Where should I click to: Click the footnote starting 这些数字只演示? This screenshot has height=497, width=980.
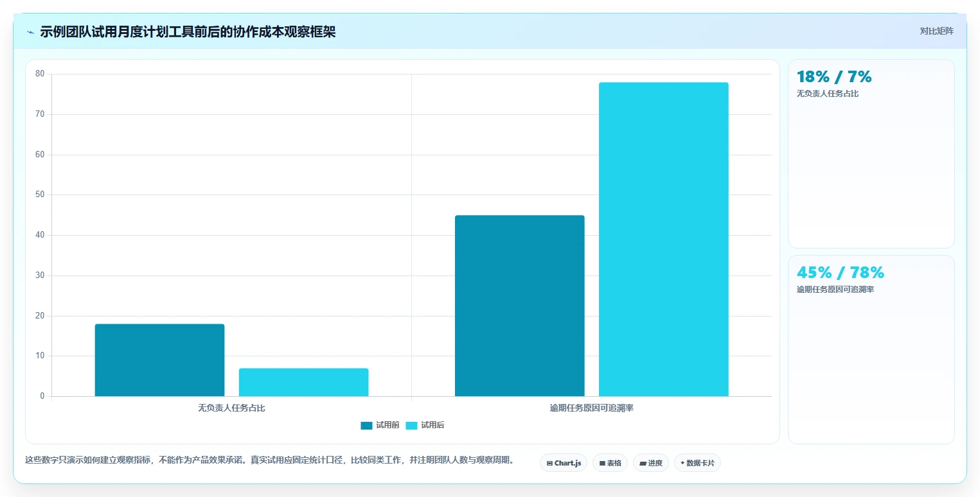(269, 460)
